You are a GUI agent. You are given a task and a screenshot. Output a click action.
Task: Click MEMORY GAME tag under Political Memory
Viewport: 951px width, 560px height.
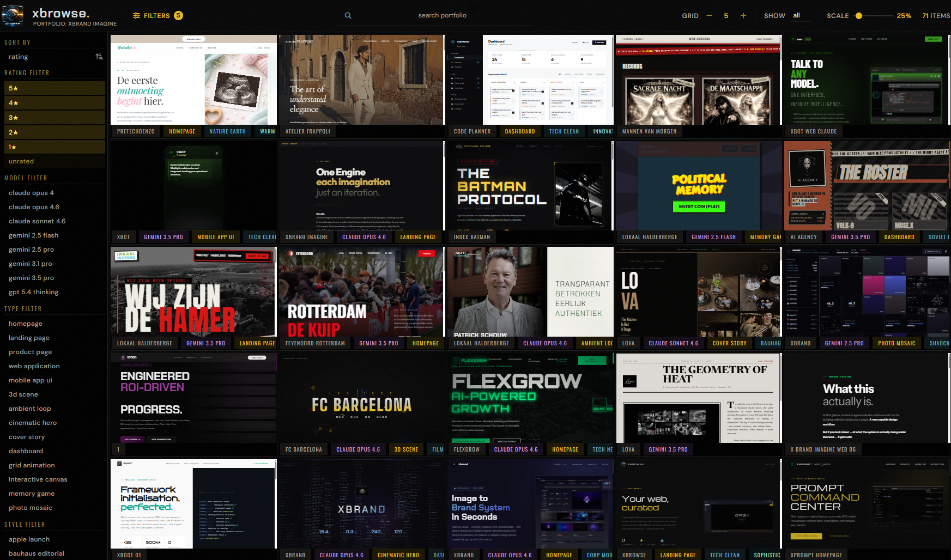pyautogui.click(x=764, y=237)
